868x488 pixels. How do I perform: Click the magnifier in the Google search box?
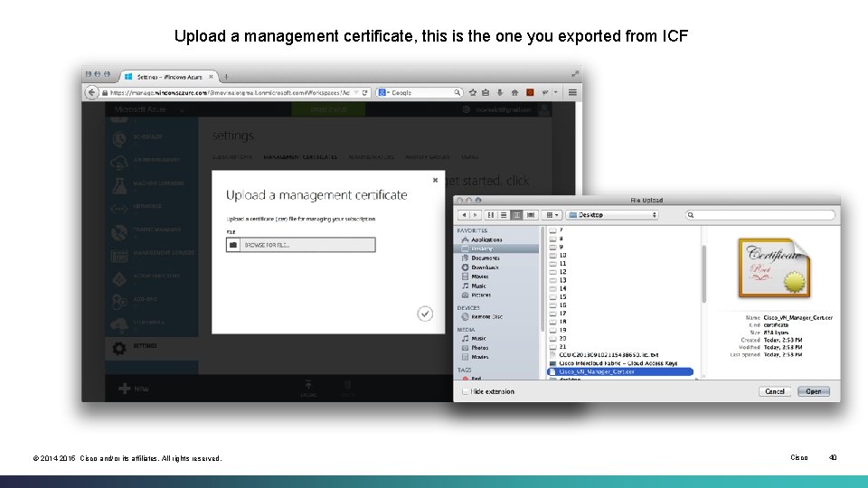click(457, 92)
